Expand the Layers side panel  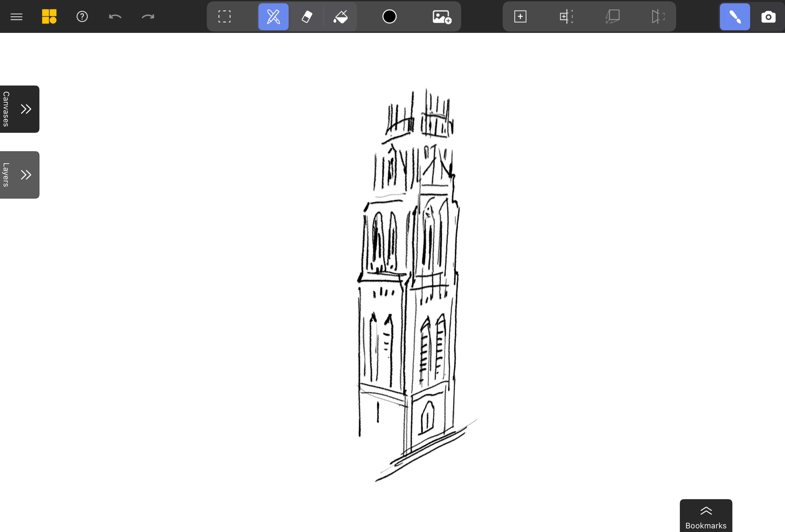[20, 175]
